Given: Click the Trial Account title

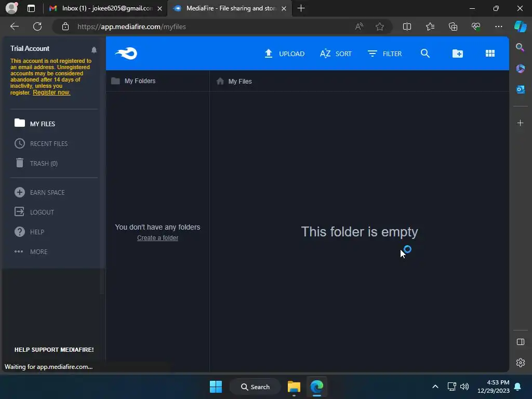Looking at the screenshot, I should click(30, 48).
